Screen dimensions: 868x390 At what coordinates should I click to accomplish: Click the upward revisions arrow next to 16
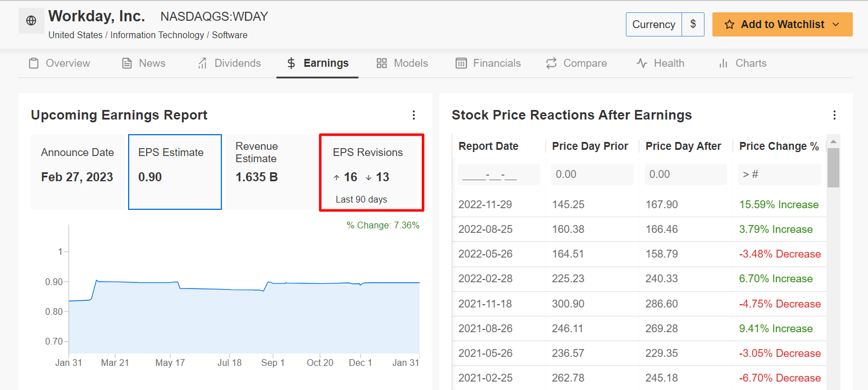[337, 178]
